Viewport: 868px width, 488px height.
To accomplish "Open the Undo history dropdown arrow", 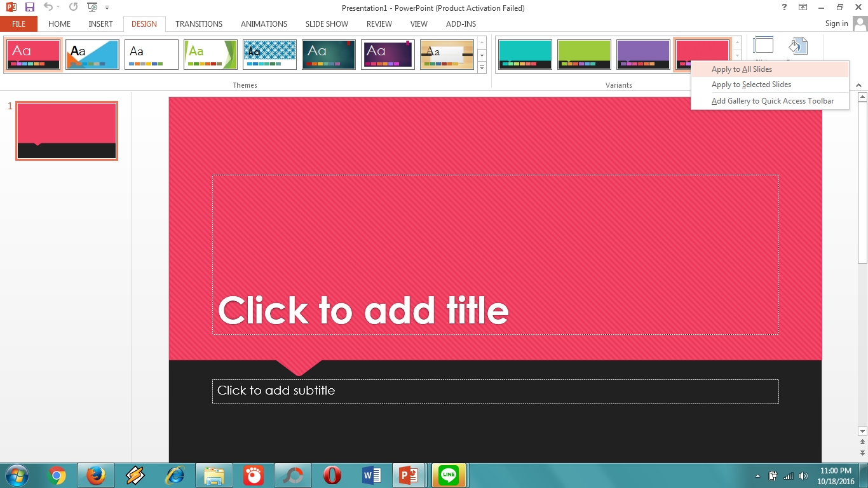I will [x=58, y=8].
